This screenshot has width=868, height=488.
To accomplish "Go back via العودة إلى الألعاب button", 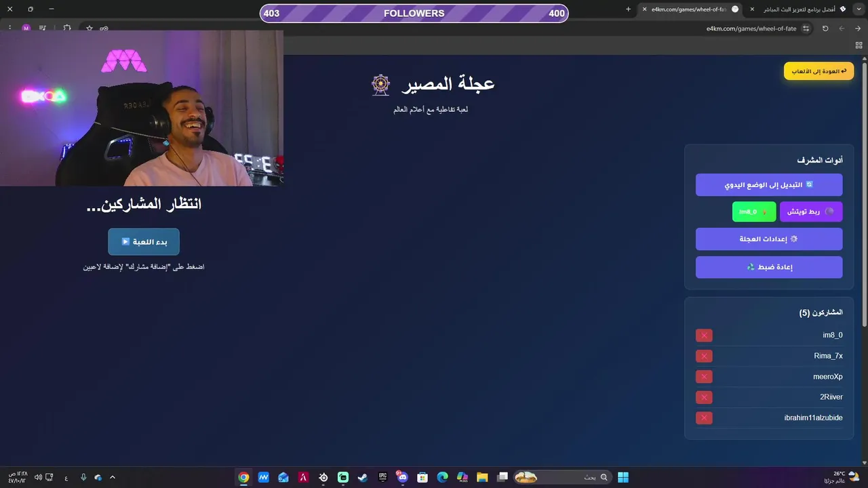I will pos(818,71).
